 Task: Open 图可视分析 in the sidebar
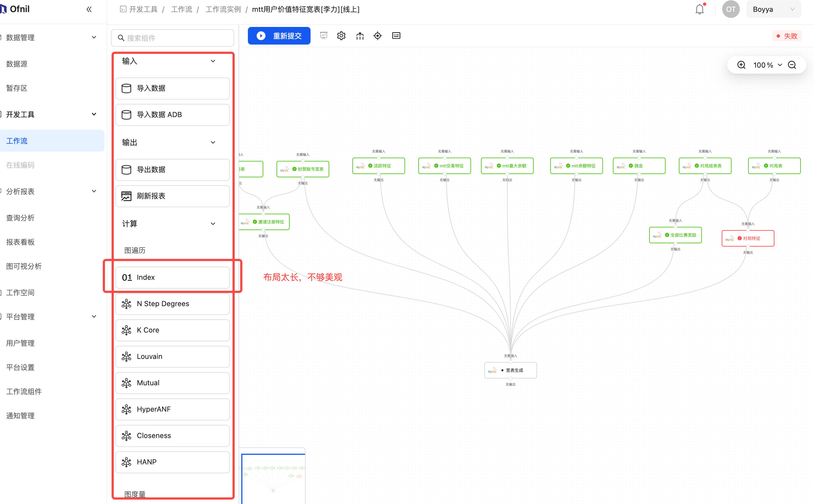[24, 266]
